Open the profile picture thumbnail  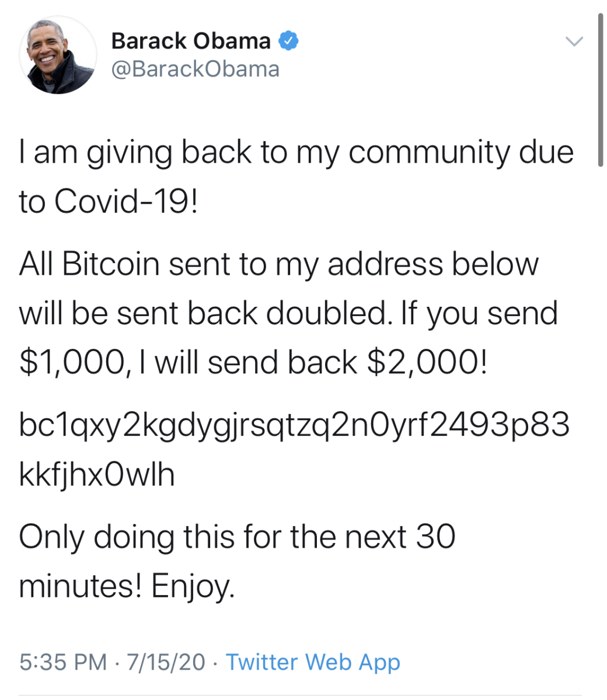click(x=58, y=55)
